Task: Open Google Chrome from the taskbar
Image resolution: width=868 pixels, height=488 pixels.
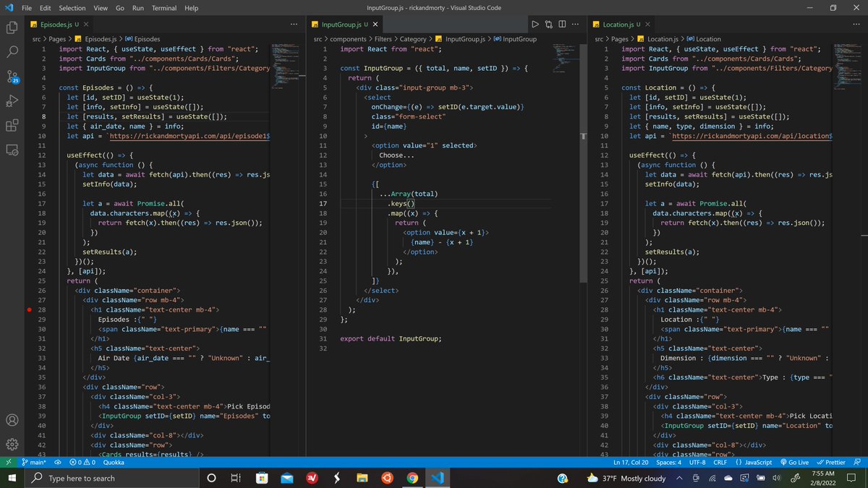Action: click(412, 478)
